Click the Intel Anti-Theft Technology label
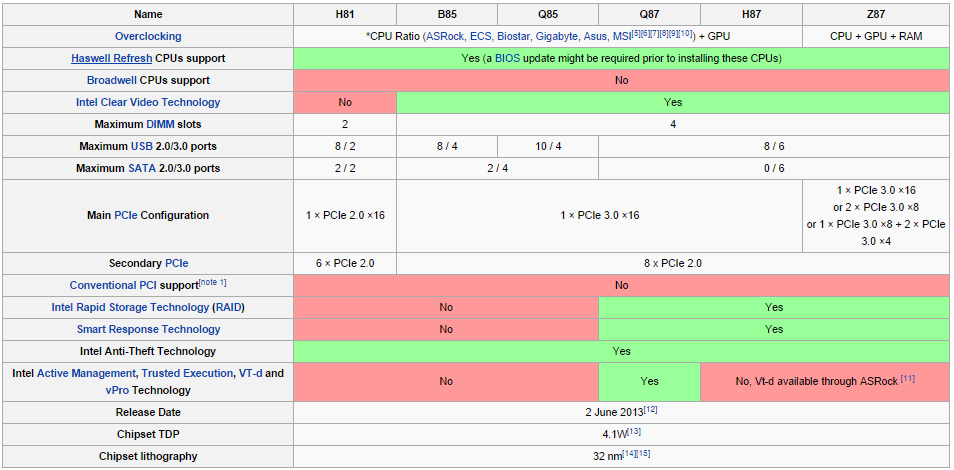This screenshot has width=954, height=470. point(148,351)
